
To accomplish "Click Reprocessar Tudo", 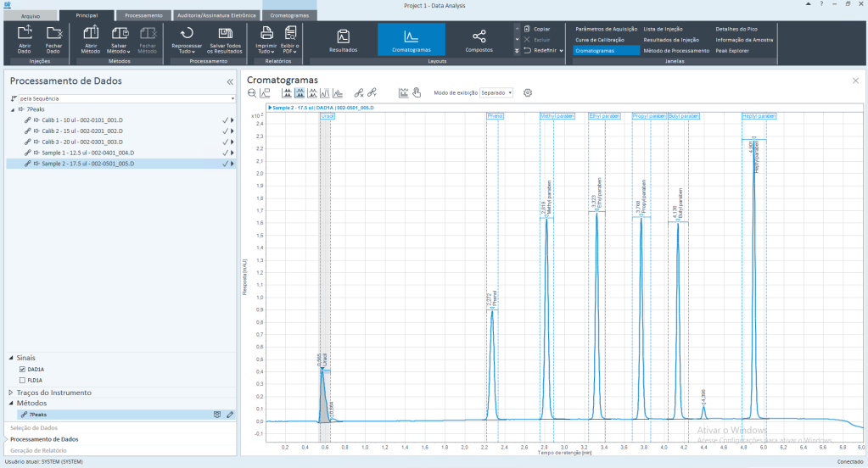I will (x=187, y=39).
